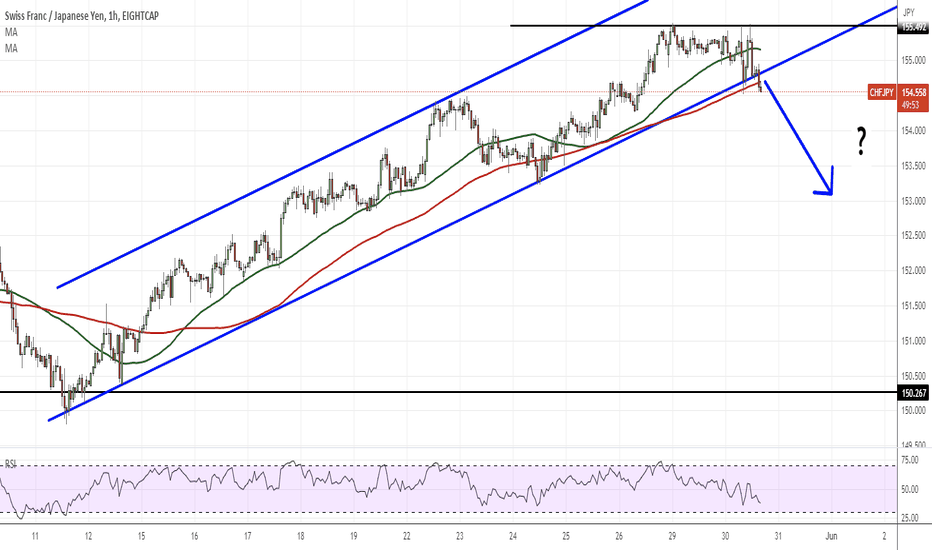Image resolution: width=932 pixels, height=550 pixels.
Task: Click the 150.500 price axis value
Action: click(x=914, y=376)
